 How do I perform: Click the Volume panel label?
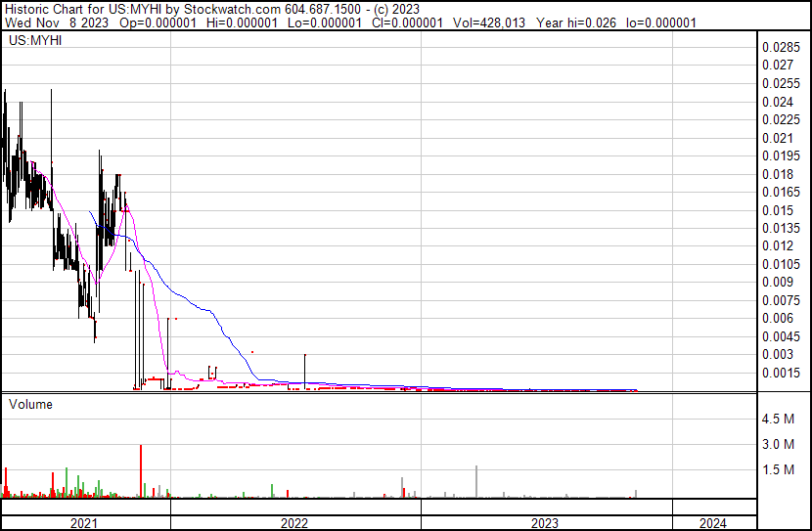point(30,404)
